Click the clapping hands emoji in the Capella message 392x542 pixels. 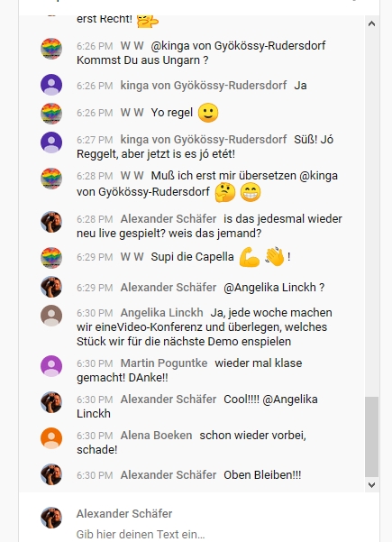pos(275,257)
